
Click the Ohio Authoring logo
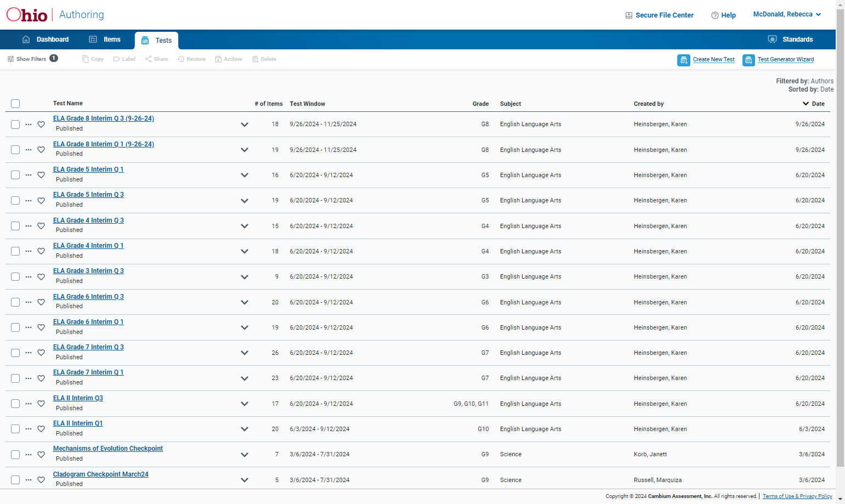(55, 15)
